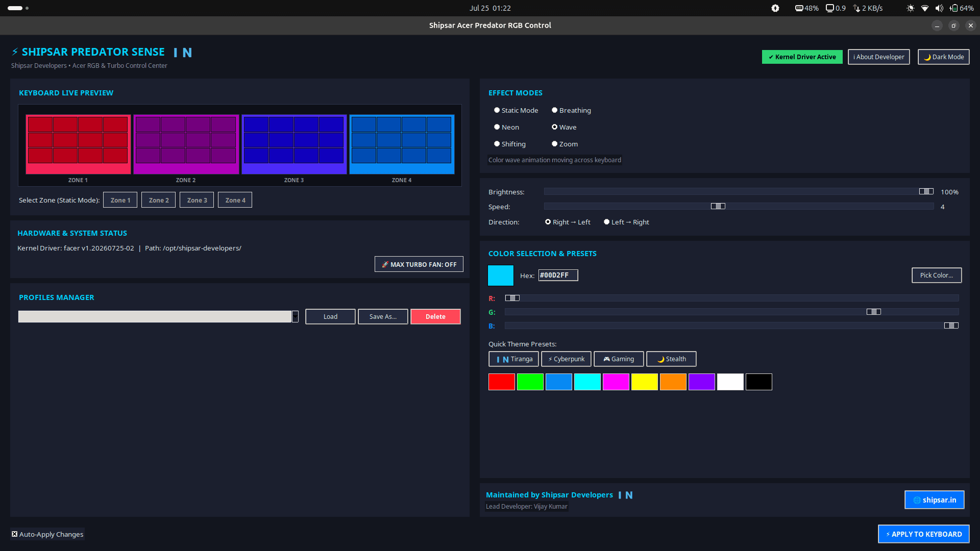Choose Neon effect mode
The image size is (980, 551).
[506, 127]
